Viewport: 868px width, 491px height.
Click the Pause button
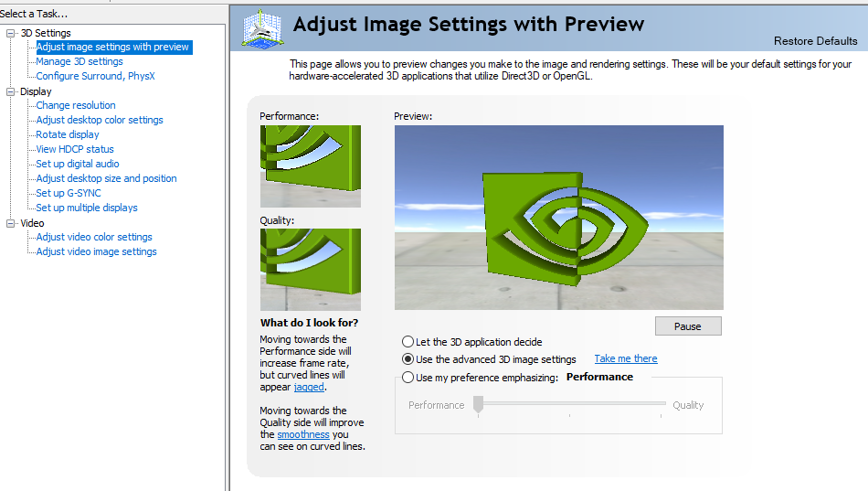(688, 326)
